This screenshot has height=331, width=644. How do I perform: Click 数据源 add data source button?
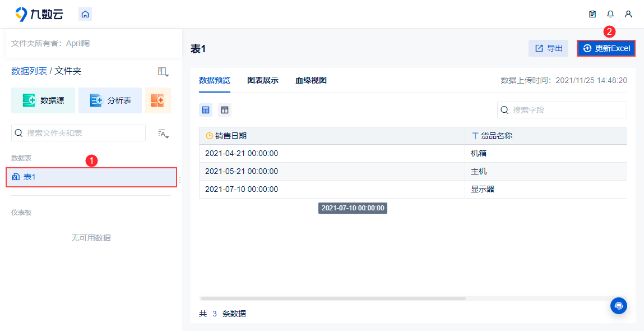[x=43, y=100]
